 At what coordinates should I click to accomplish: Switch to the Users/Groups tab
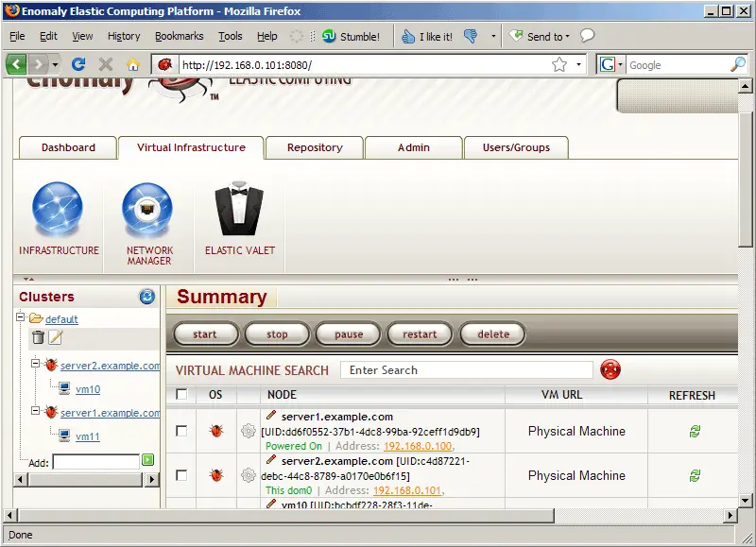pyautogui.click(x=516, y=147)
